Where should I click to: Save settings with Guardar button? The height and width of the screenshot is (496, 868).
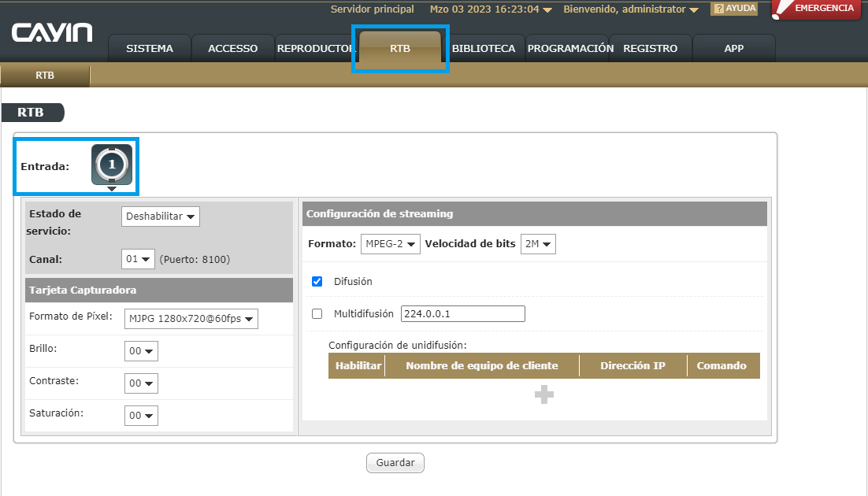[x=395, y=463]
